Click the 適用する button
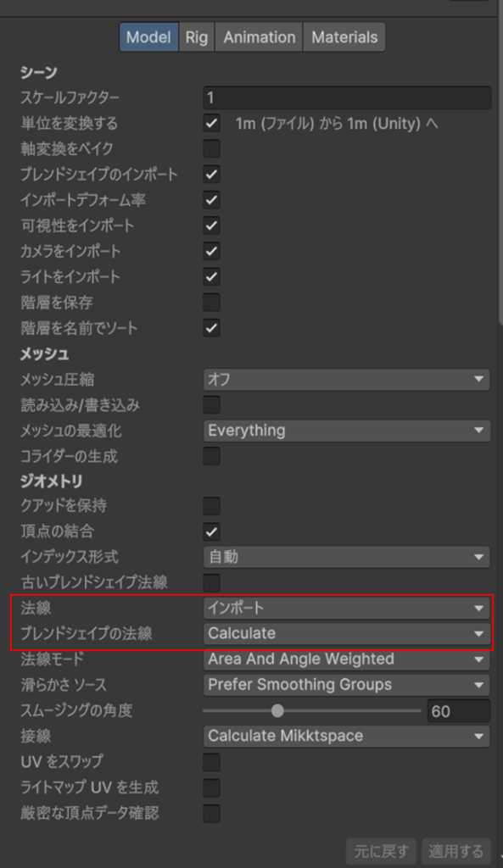 (455, 851)
